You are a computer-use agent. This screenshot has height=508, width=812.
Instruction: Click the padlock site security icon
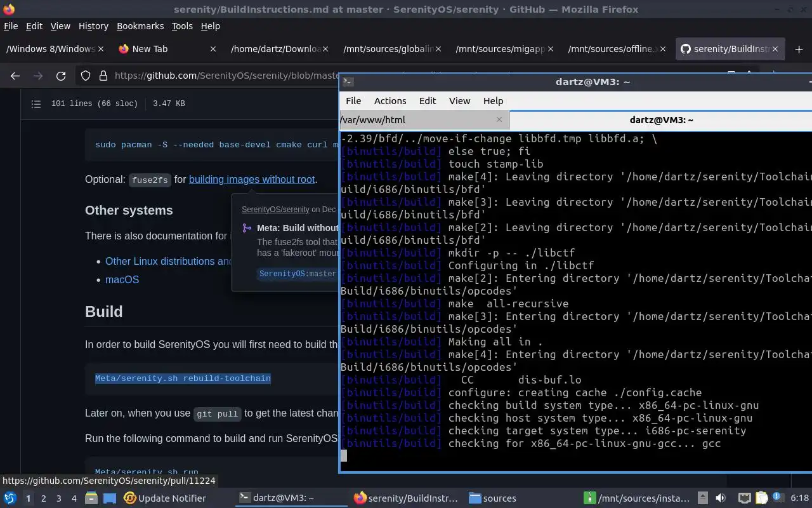[x=103, y=76]
